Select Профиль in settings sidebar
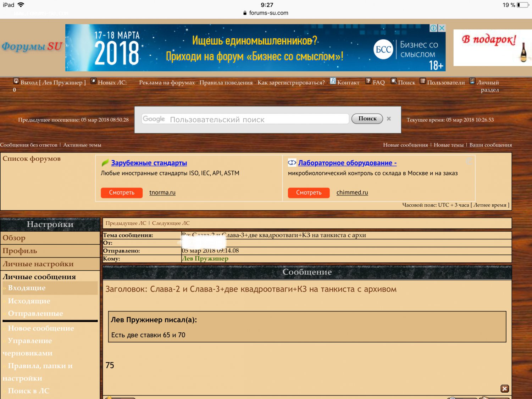This screenshot has height=399, width=532. point(20,251)
